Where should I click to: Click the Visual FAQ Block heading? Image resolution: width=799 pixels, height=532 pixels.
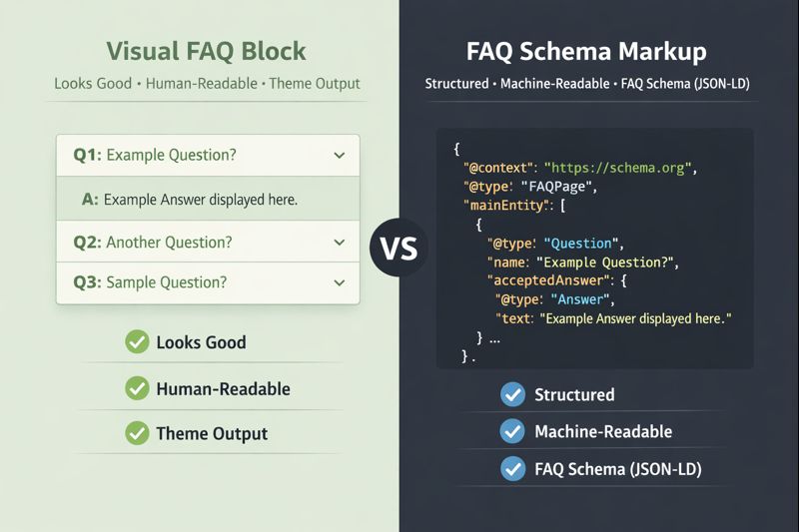coord(206,52)
